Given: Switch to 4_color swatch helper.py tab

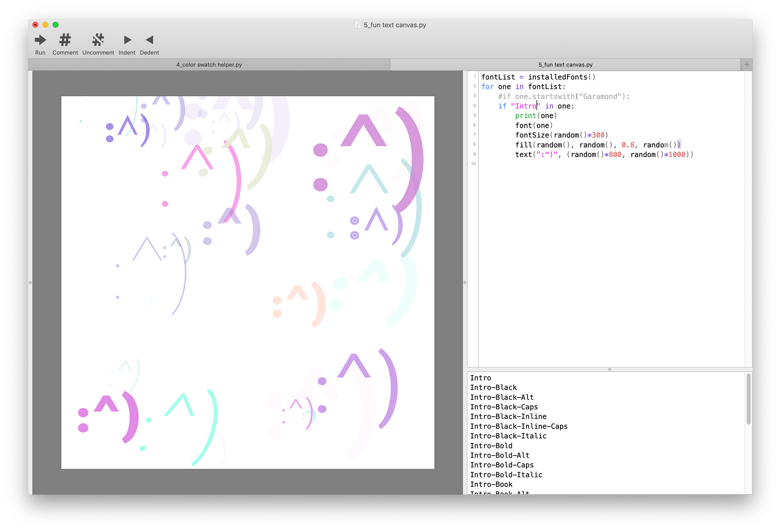Looking at the screenshot, I should pos(209,65).
